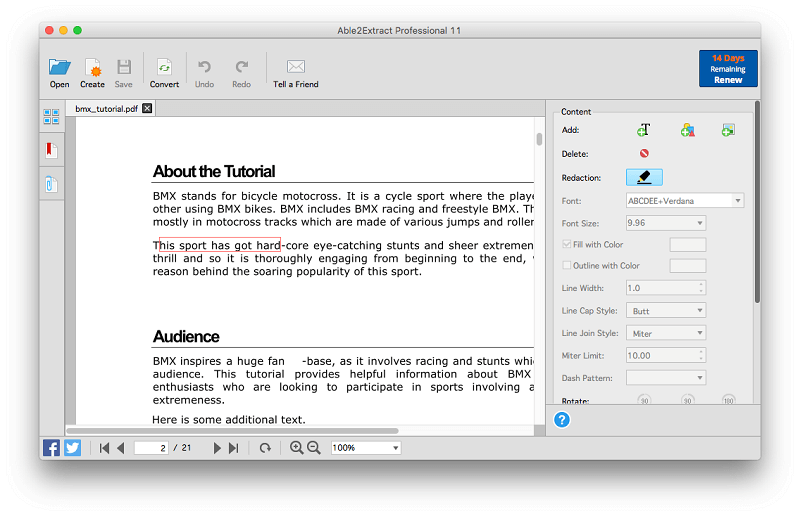800x516 pixels.
Task: Go to the next page
Action: [x=217, y=448]
